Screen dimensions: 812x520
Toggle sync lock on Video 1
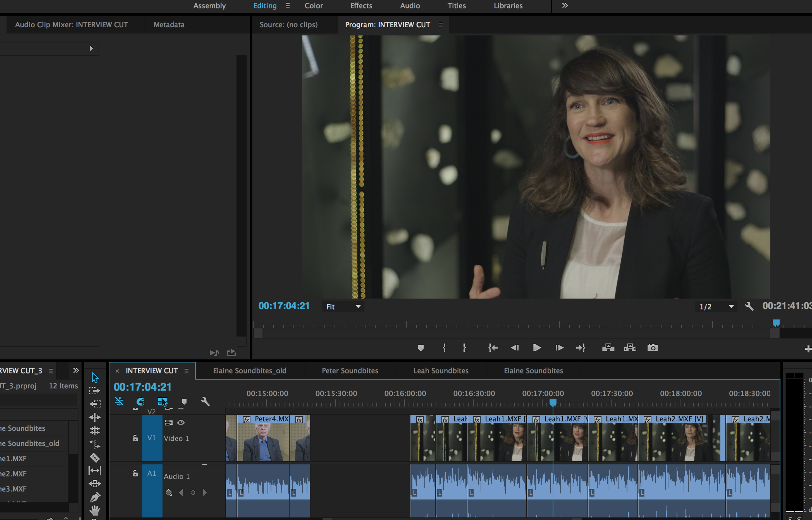169,422
